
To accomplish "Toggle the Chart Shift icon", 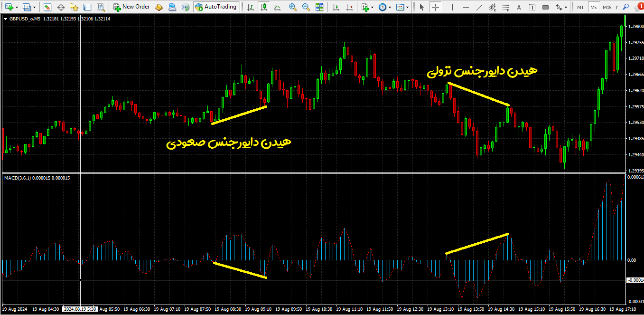I will 349,7.
